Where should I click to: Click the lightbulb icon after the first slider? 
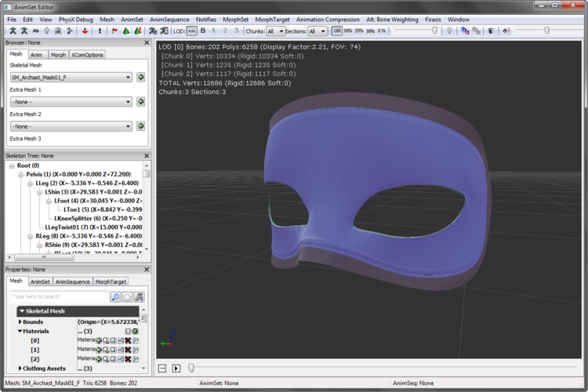point(449,31)
